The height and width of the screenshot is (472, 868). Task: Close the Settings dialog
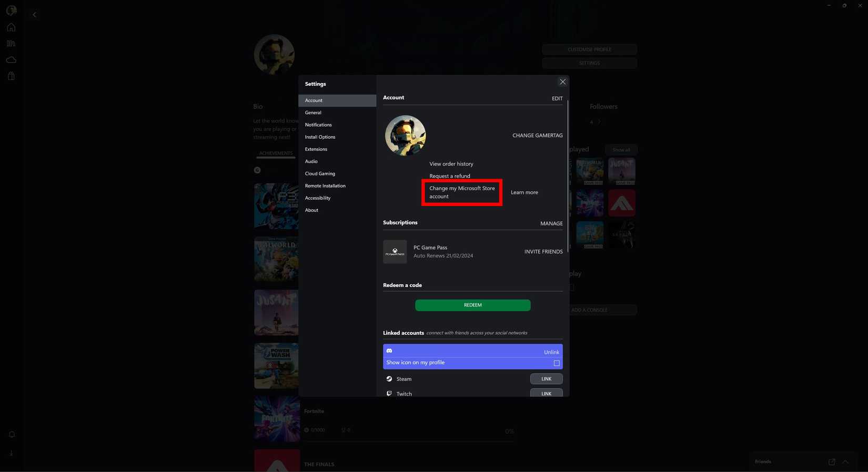[562, 82]
